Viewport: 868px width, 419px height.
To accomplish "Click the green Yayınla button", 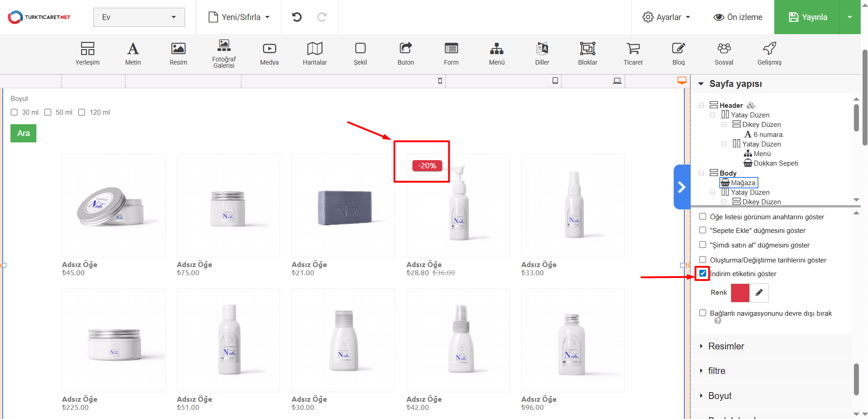I will pyautogui.click(x=807, y=17).
